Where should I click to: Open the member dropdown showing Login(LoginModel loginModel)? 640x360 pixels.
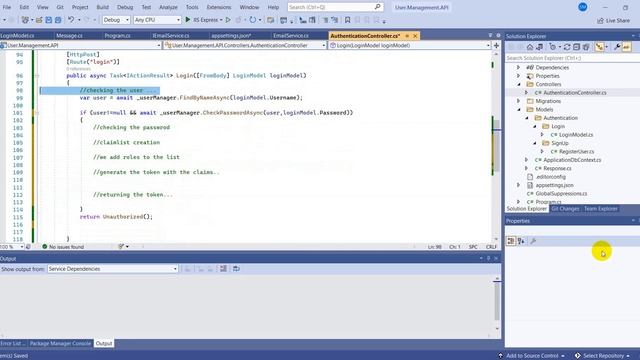pos(409,45)
